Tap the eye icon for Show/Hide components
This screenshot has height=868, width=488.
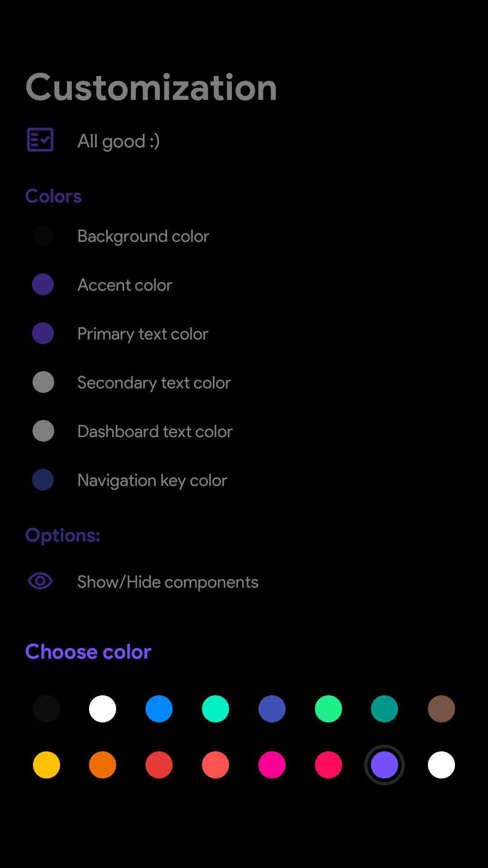[40, 581]
